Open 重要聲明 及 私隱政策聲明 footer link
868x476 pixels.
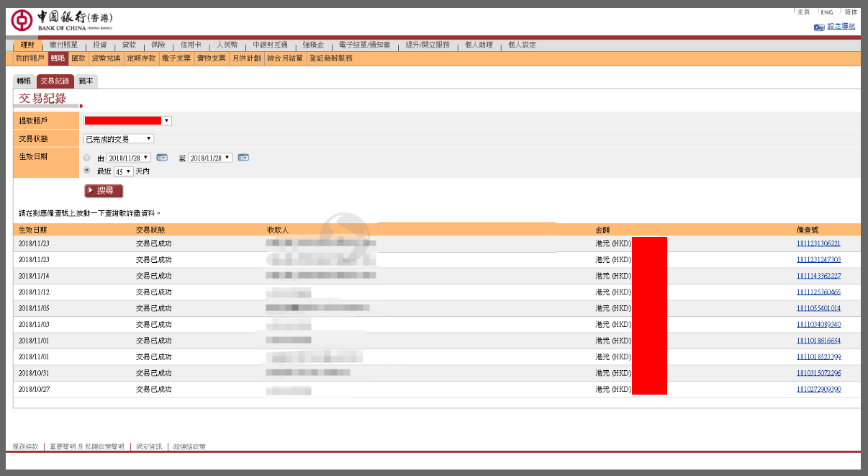(87, 447)
